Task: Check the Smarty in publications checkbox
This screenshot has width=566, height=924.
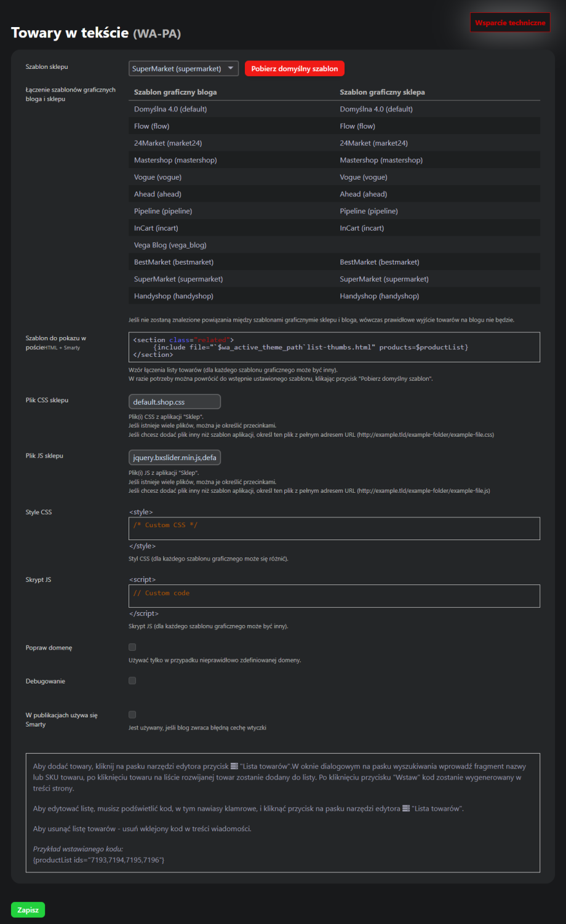Action: [x=132, y=714]
